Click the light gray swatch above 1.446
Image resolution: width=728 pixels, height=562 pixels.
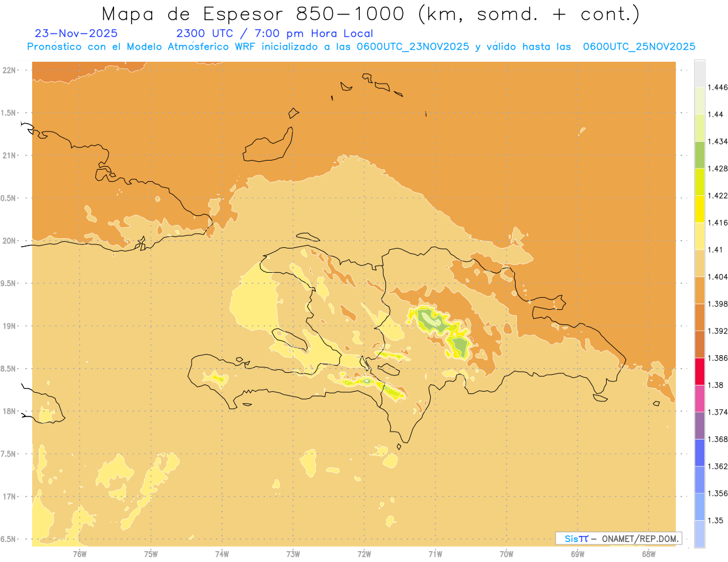coord(699,73)
